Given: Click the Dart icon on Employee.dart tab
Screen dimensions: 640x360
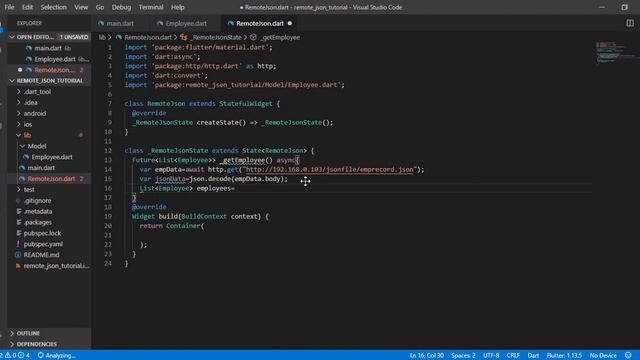Looking at the screenshot, I should 160,24.
